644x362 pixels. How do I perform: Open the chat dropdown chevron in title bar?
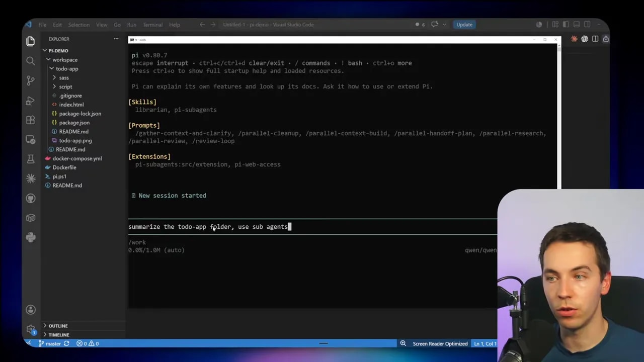point(444,25)
